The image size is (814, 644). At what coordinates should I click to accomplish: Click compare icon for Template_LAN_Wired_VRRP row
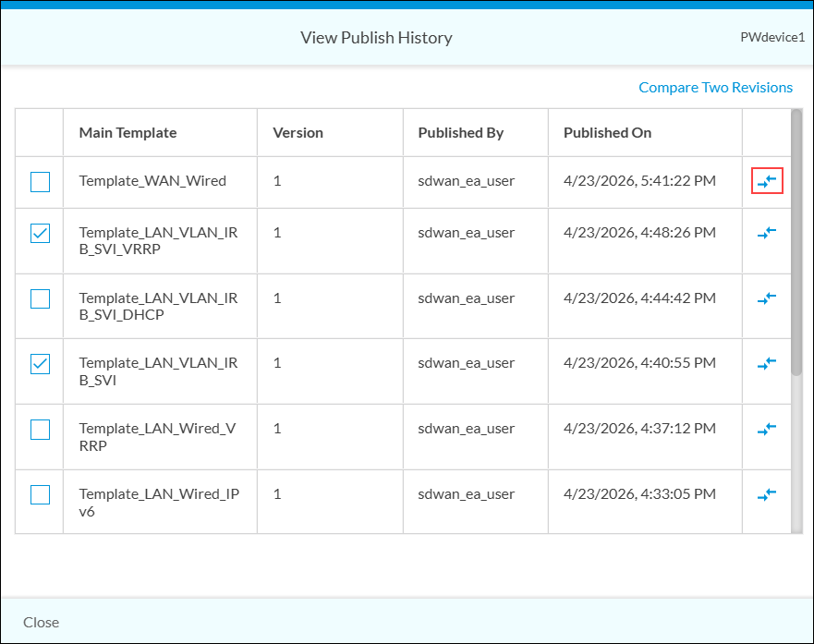pyautogui.click(x=767, y=429)
